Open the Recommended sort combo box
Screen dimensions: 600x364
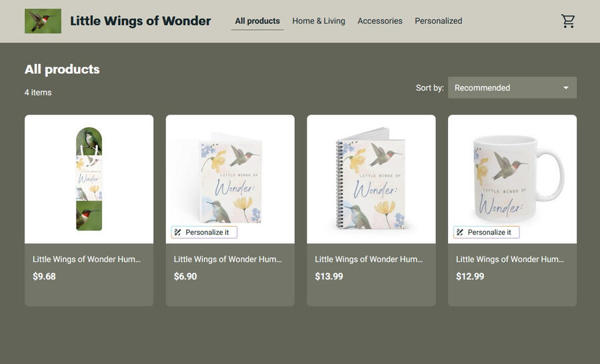513,87
